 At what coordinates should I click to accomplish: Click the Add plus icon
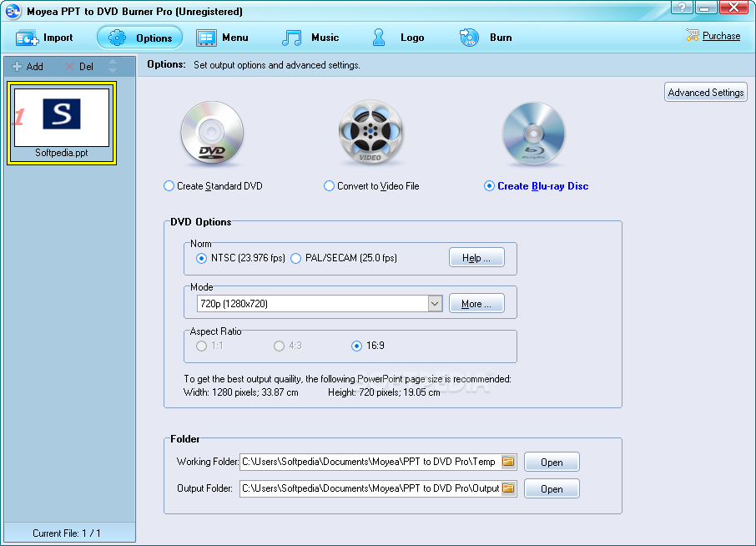pos(18,67)
